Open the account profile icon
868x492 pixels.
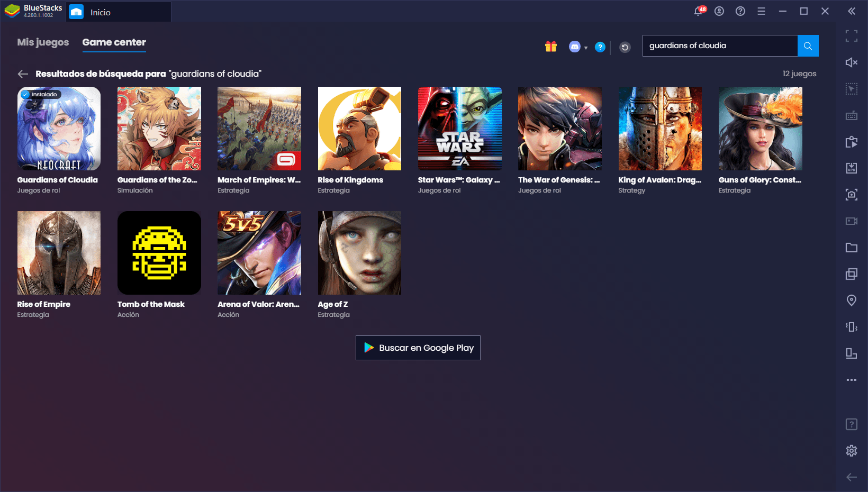coord(719,11)
